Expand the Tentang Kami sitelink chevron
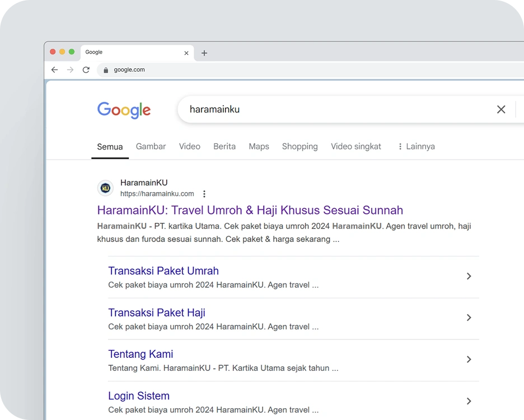The height and width of the screenshot is (420, 524). tap(469, 360)
